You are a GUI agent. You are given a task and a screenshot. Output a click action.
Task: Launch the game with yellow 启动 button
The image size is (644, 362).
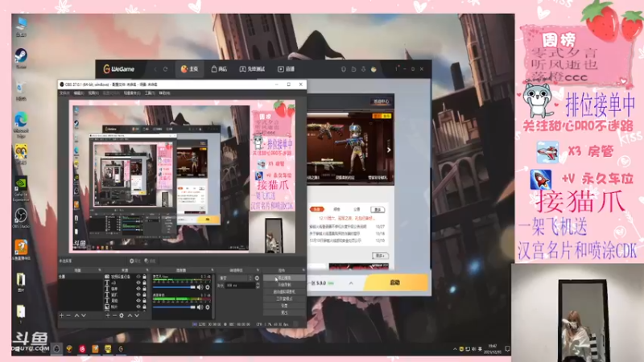click(396, 282)
